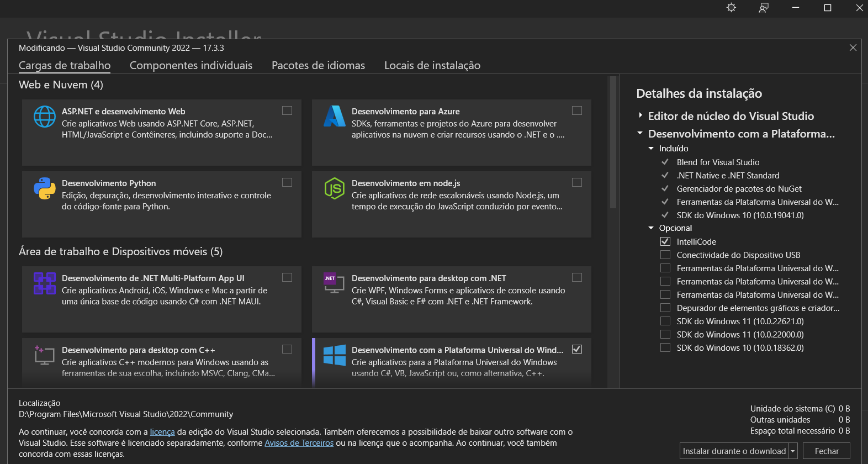This screenshot has width=868, height=464.
Task: Click the ASP.NET globe workload icon
Action: pos(45,117)
